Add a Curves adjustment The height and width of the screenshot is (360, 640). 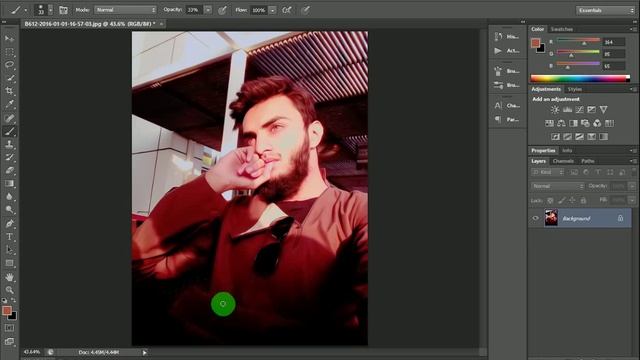coord(580,110)
